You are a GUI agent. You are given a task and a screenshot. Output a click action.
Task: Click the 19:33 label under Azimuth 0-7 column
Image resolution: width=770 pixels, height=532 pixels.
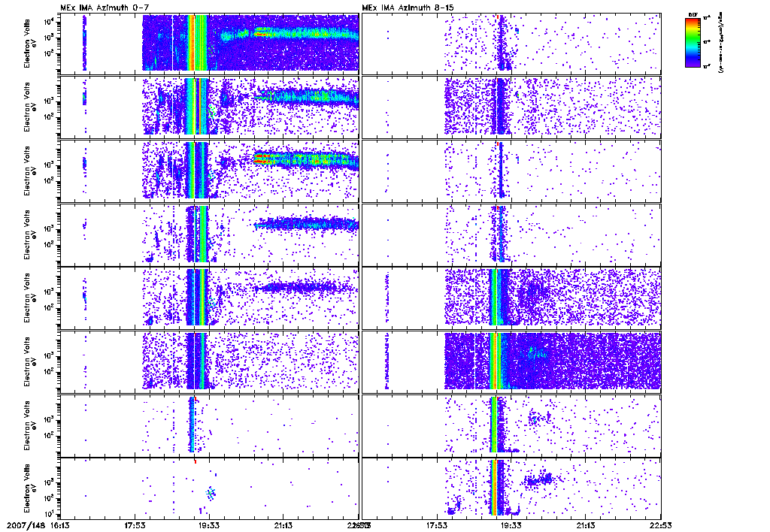(209, 525)
